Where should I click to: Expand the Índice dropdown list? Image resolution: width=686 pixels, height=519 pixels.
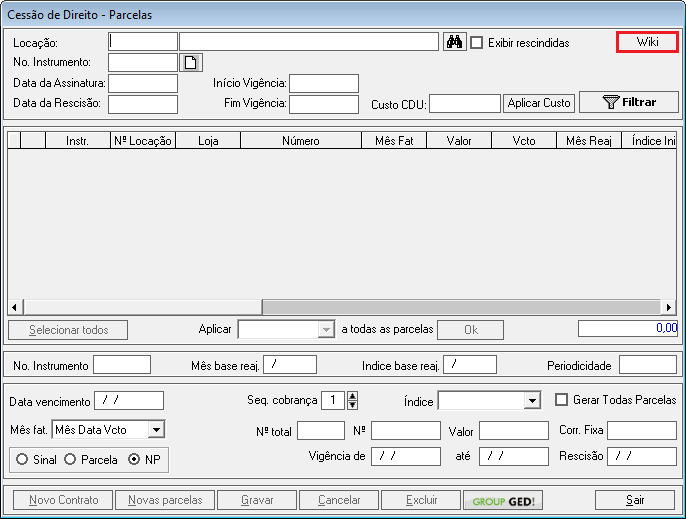pos(532,401)
